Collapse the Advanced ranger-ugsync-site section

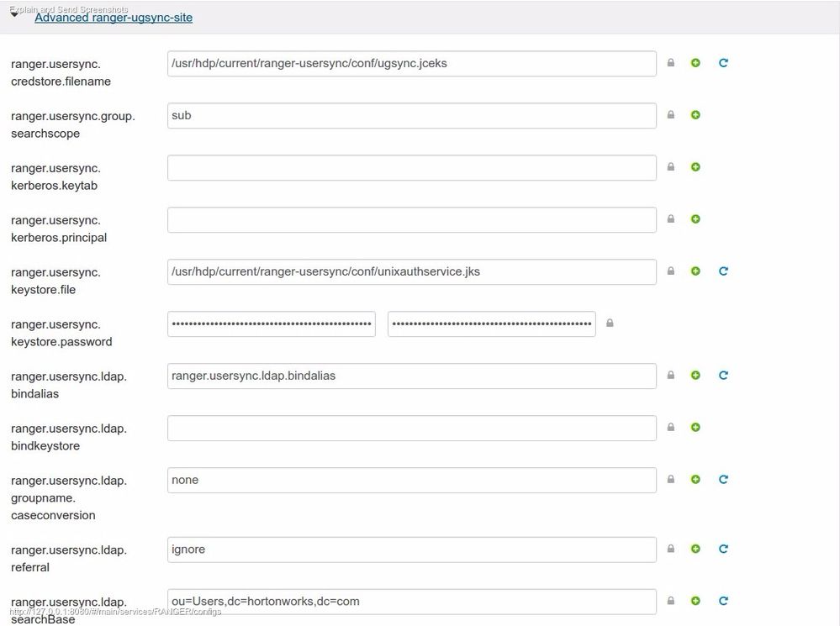[14, 14]
